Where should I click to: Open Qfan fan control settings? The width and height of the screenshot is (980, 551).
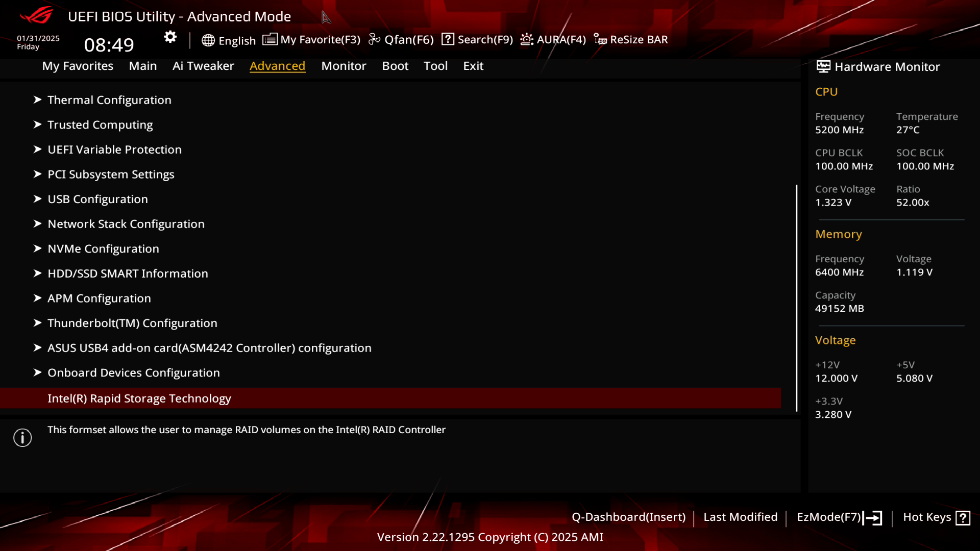point(401,39)
